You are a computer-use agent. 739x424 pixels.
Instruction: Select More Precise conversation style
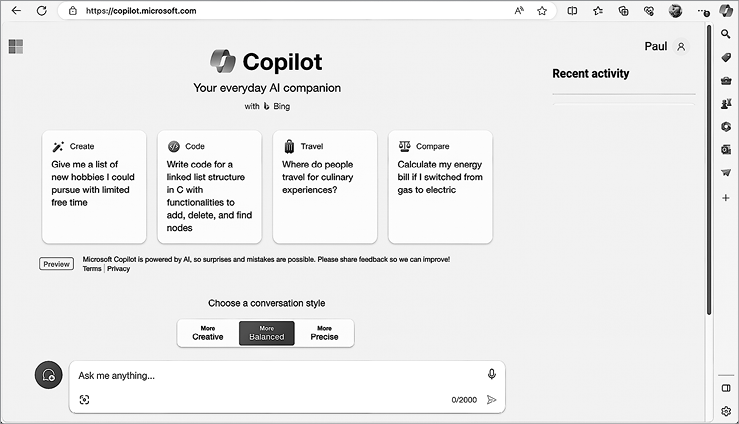pos(324,333)
